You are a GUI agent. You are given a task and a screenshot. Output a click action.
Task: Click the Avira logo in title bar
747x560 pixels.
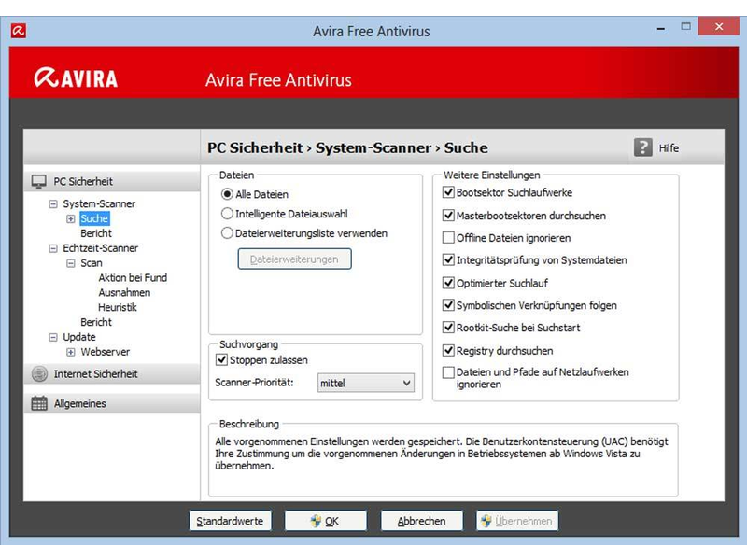(x=19, y=31)
